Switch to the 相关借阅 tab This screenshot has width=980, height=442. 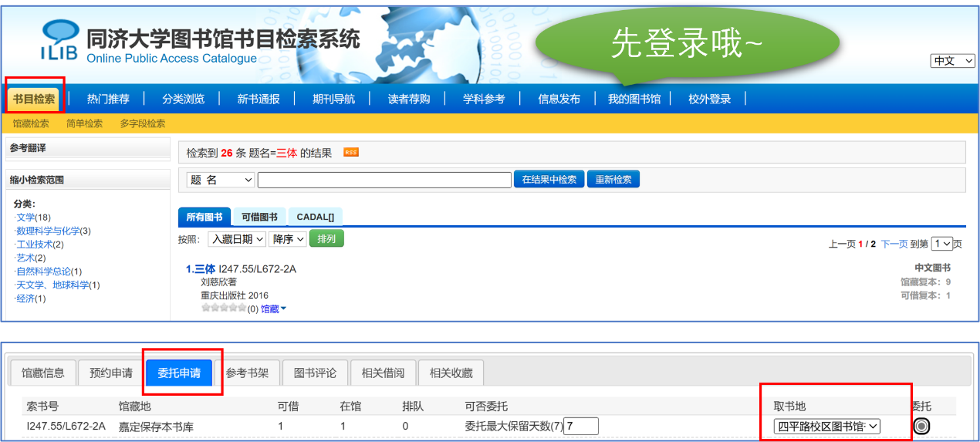(x=383, y=373)
